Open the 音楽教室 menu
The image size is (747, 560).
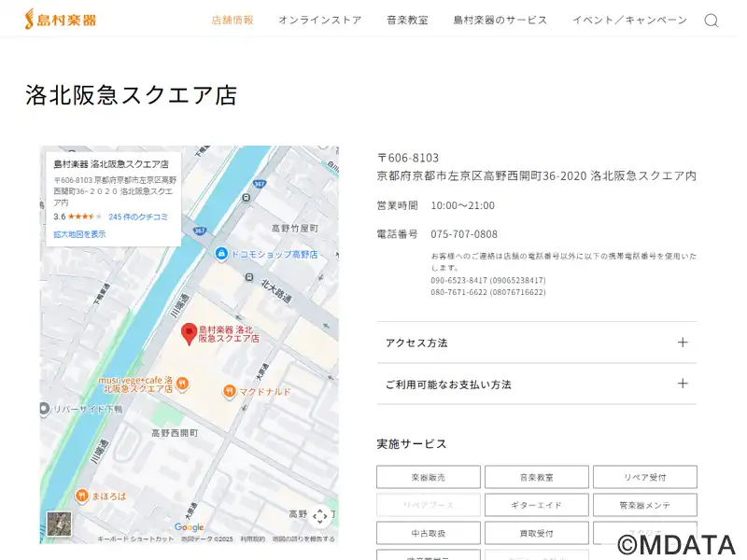[x=407, y=20]
